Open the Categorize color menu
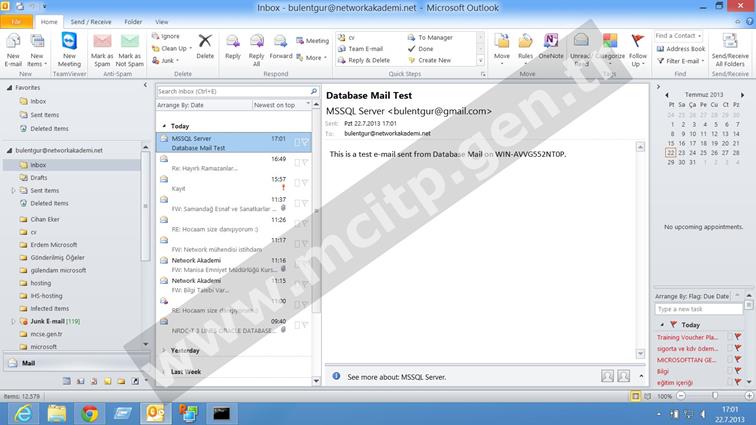This screenshot has height=425, width=756. pos(610,50)
